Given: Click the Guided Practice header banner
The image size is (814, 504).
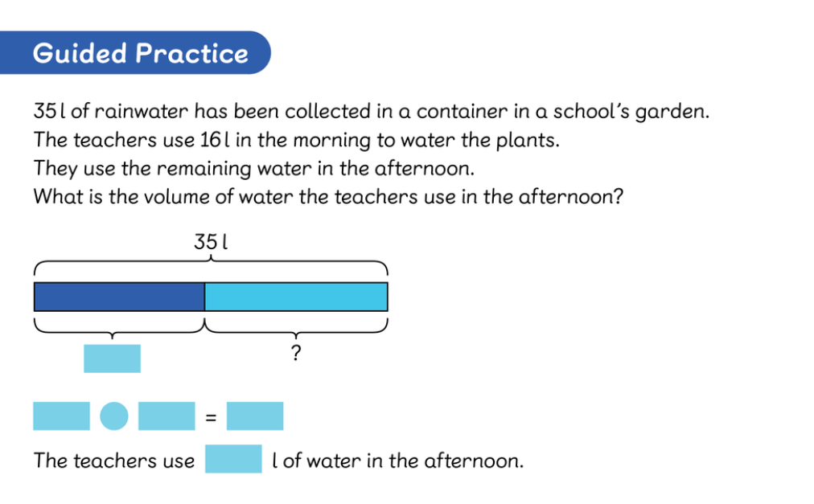Looking at the screenshot, I should pos(135,52).
